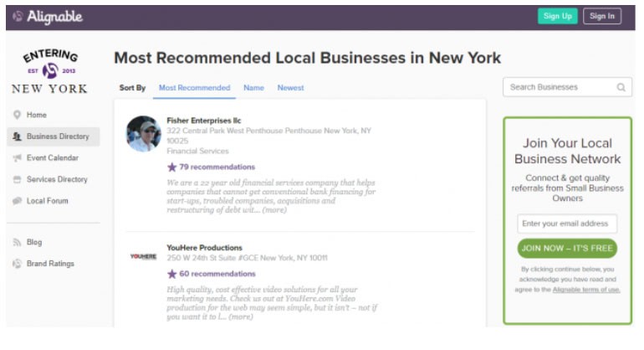Click JOIN NOW – IT'S FREE button

[x=567, y=248]
